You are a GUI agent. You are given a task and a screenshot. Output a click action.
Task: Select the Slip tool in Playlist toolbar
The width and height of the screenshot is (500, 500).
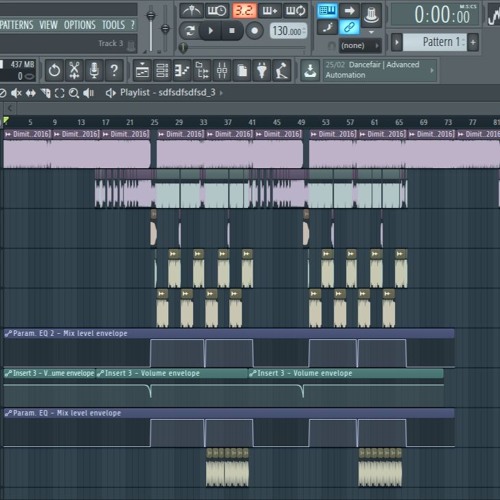coord(31,93)
